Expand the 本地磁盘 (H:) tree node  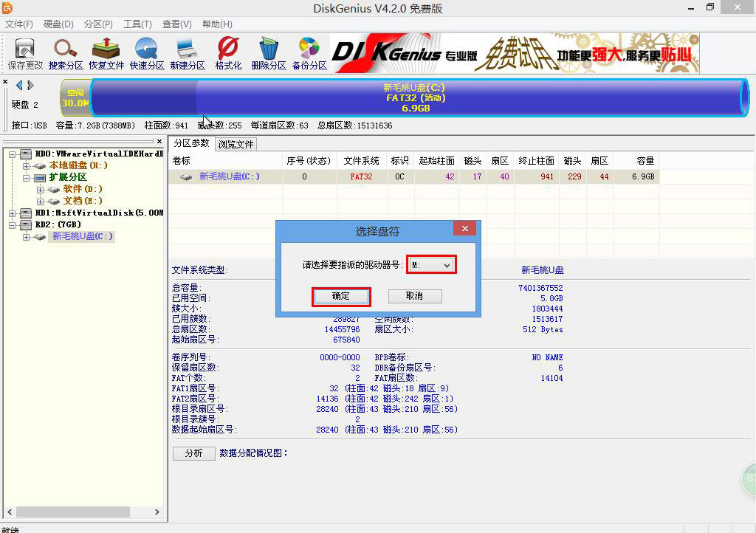pyautogui.click(x=27, y=166)
